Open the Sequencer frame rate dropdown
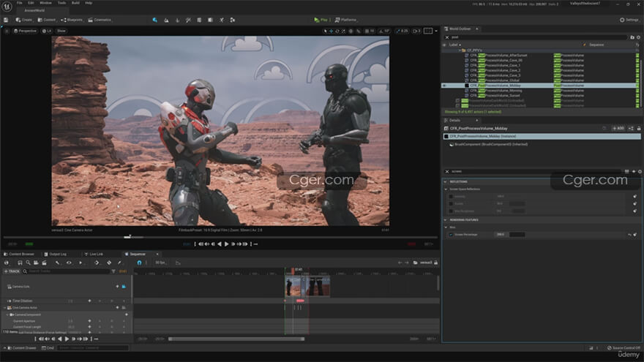 [x=160, y=263]
